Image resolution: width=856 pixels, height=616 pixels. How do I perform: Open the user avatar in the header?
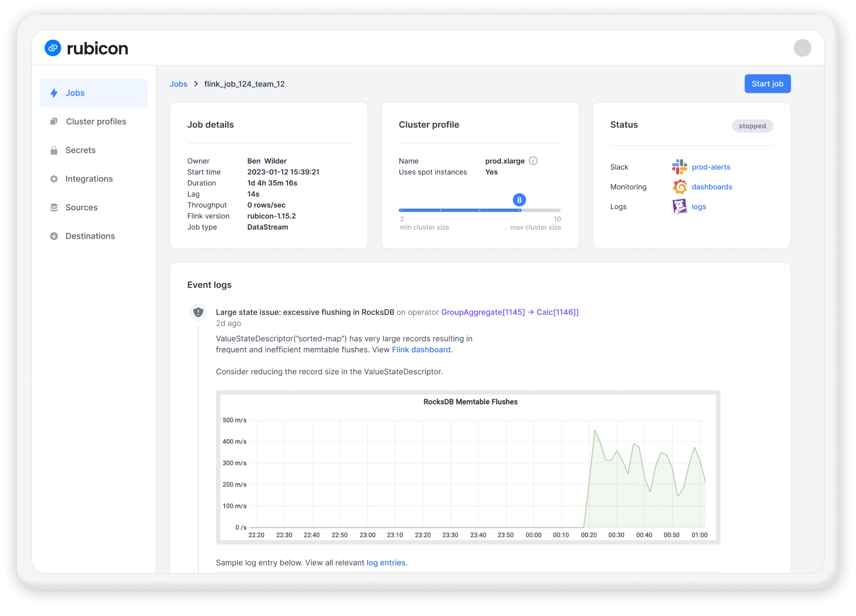click(802, 48)
